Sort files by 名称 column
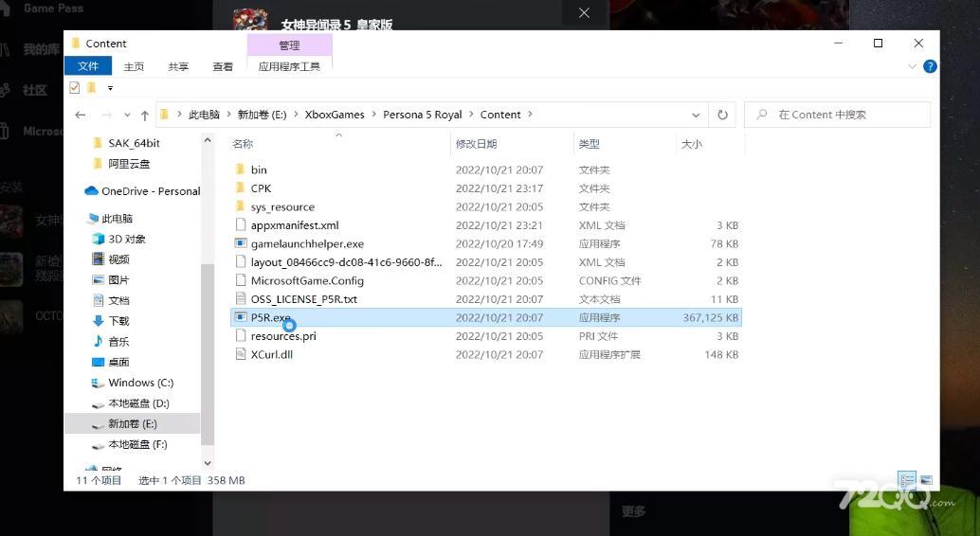 pos(243,144)
